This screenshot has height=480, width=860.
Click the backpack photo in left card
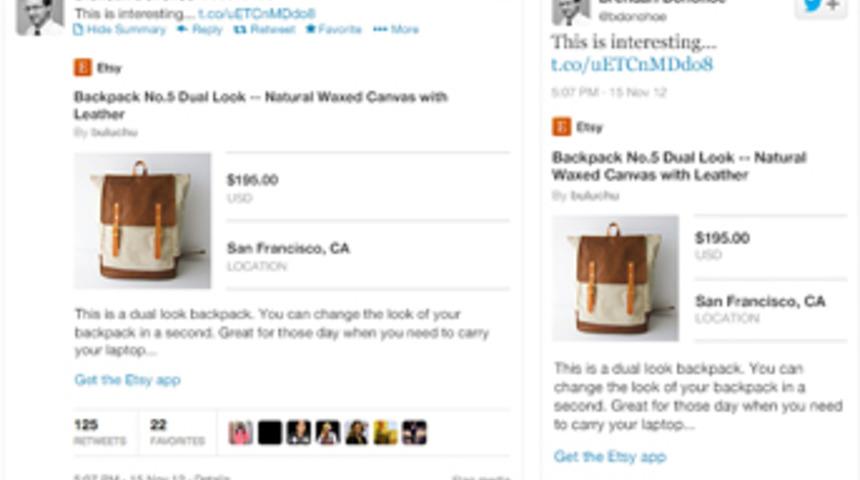click(142, 220)
